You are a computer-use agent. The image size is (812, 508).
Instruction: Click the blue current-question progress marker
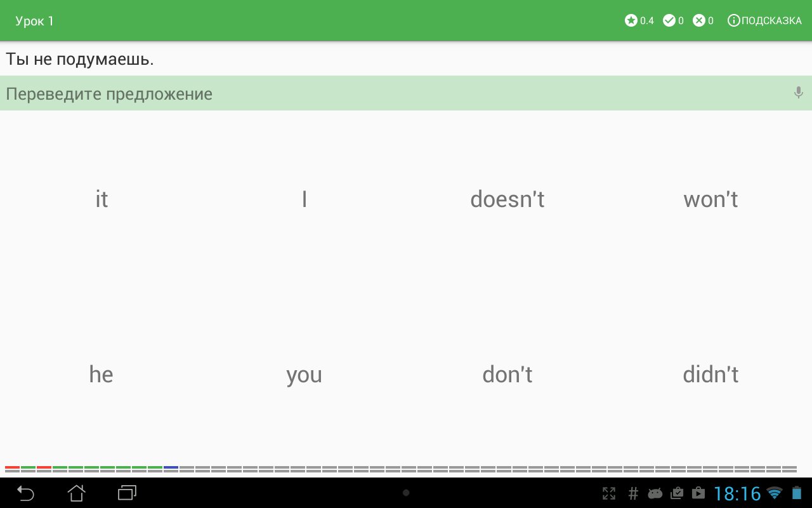171,469
